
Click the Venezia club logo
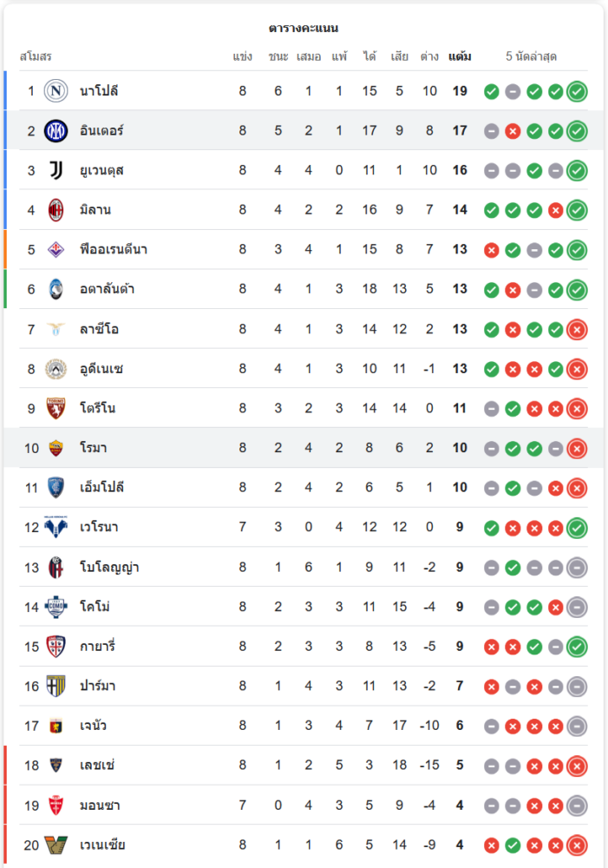tap(56, 845)
